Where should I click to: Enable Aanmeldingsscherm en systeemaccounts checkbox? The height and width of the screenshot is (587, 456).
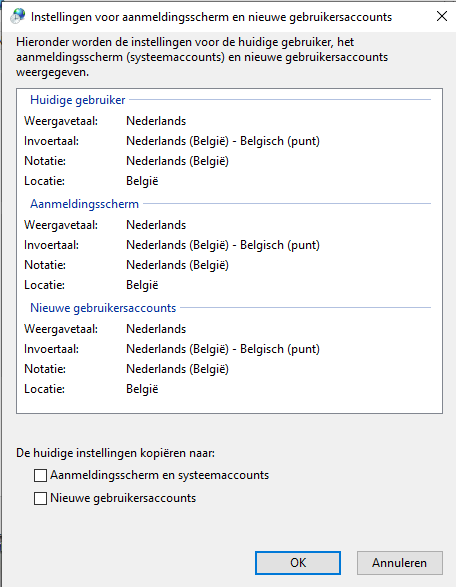40,475
